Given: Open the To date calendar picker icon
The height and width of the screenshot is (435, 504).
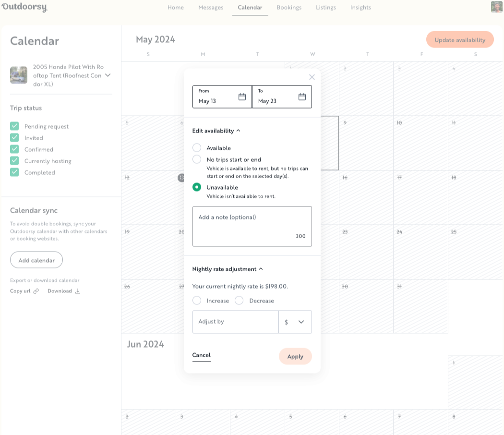Looking at the screenshot, I should [302, 96].
